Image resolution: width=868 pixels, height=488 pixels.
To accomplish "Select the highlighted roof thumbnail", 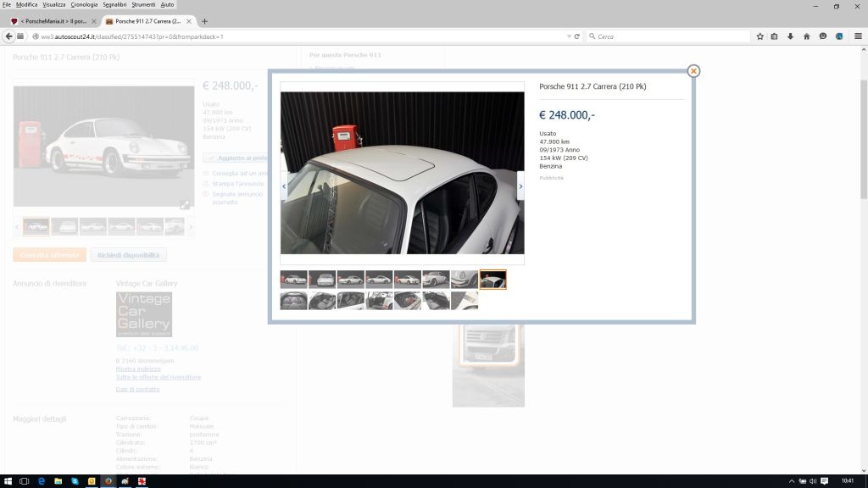I will click(492, 280).
